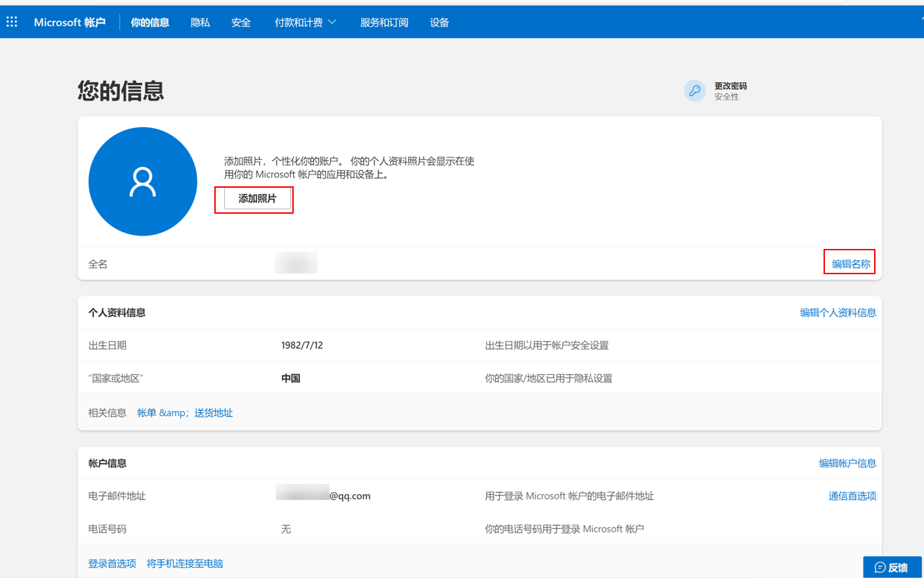Click the blue profile avatar circle
Screen dimensions: 924x578
pyautogui.click(x=143, y=181)
